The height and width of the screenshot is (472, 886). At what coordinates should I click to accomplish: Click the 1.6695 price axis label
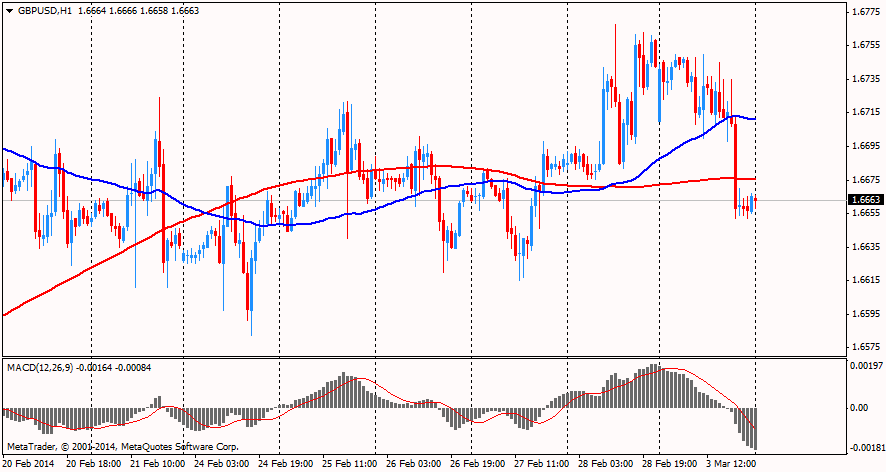(865, 146)
